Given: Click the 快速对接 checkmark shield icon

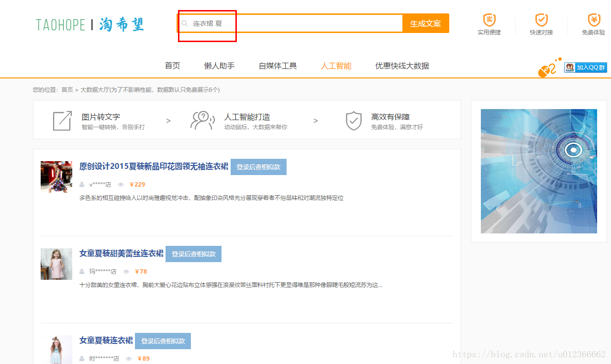Looking at the screenshot, I should 541,20.
